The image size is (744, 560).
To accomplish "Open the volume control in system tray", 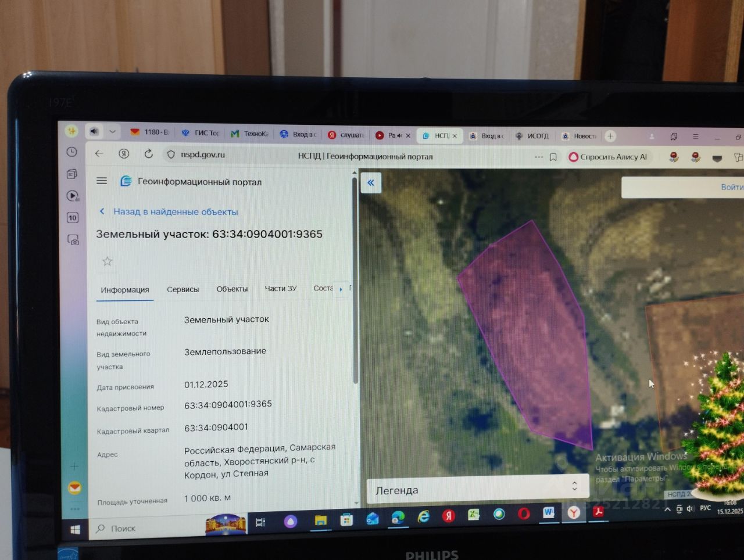I will (690, 509).
